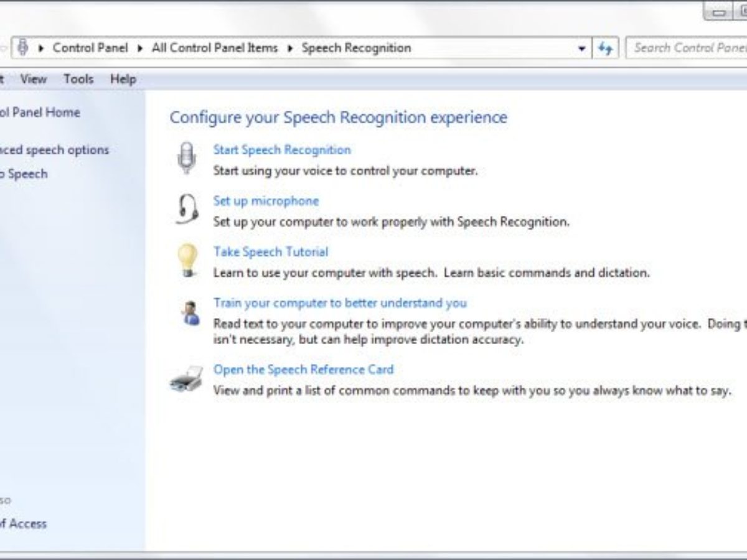
Task: Open Advanced speech options in sidebar
Action: point(54,149)
